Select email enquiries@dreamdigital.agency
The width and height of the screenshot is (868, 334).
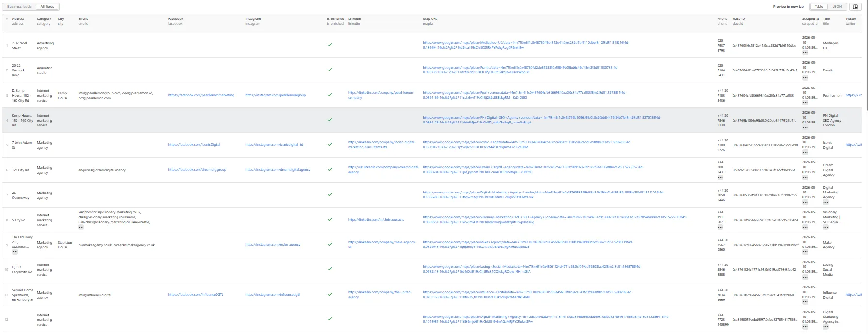click(x=102, y=170)
